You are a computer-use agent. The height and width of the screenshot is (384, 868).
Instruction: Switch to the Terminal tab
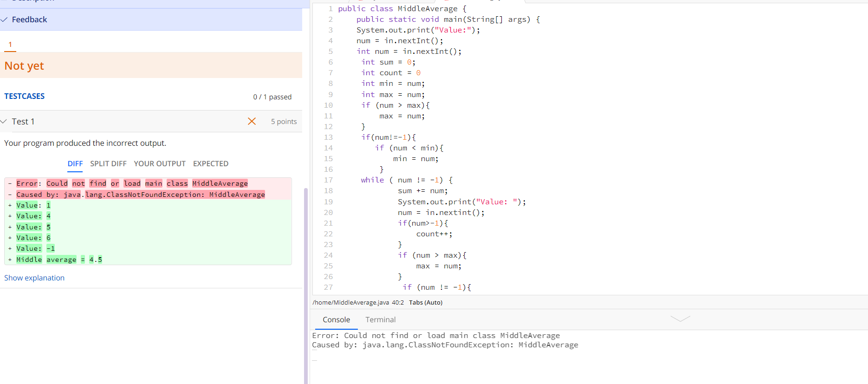point(380,319)
